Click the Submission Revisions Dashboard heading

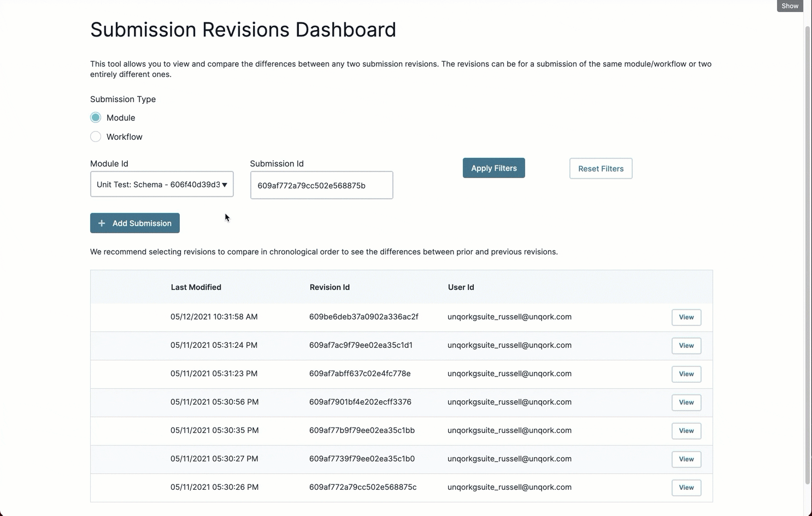243,29
